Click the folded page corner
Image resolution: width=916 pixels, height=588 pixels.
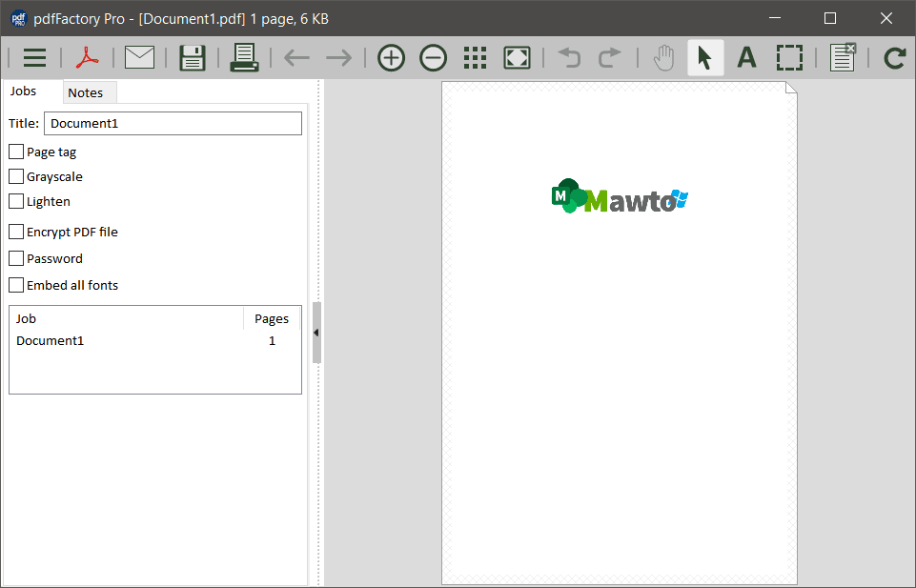(x=791, y=88)
